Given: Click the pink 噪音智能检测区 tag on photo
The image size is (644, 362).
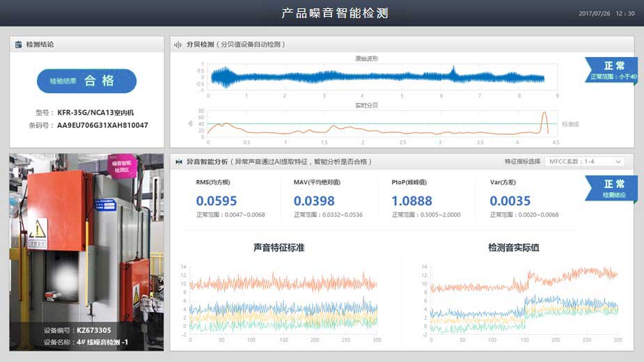Looking at the screenshot, I should coord(125,167).
